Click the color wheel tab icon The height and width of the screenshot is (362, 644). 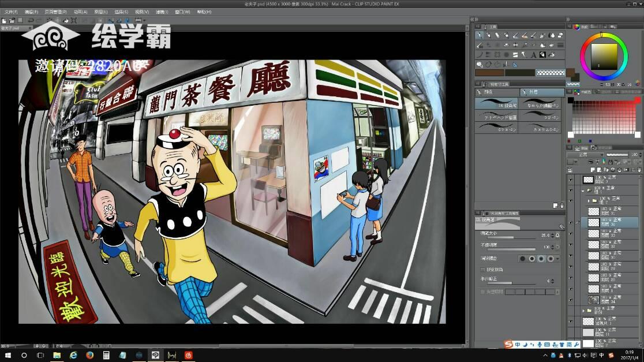click(x=576, y=27)
